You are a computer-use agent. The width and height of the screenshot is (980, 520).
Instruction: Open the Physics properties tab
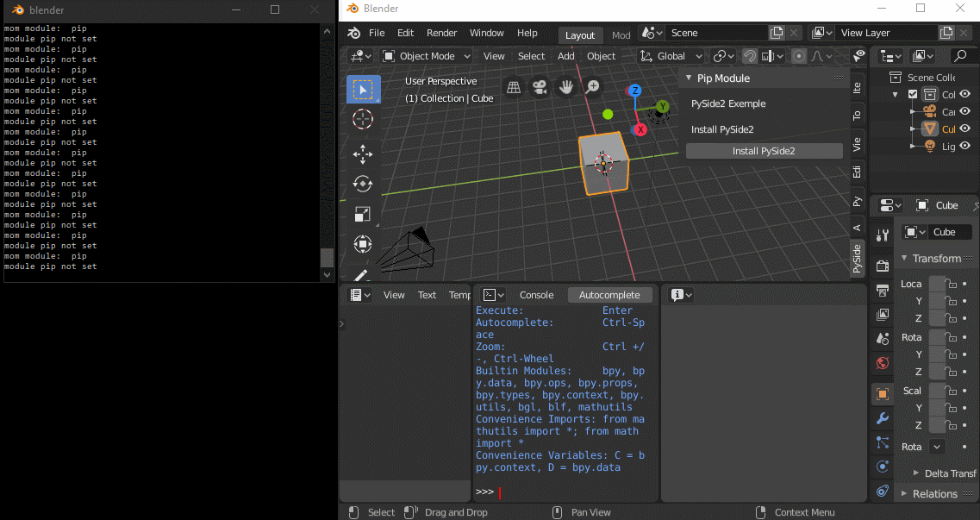coord(883,467)
